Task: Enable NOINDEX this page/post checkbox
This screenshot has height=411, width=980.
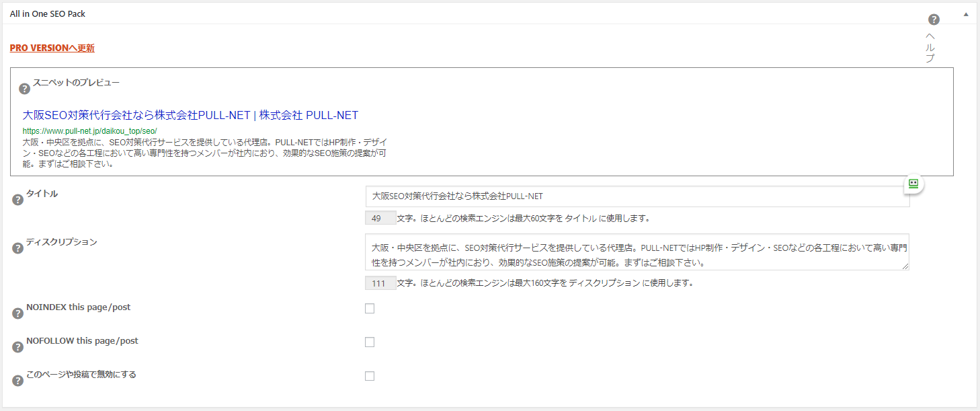Action: click(370, 309)
